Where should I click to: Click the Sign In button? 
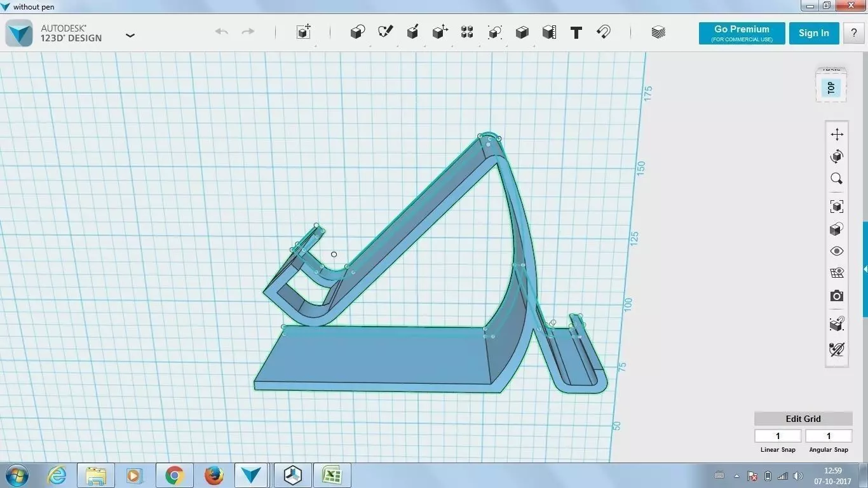click(x=814, y=34)
